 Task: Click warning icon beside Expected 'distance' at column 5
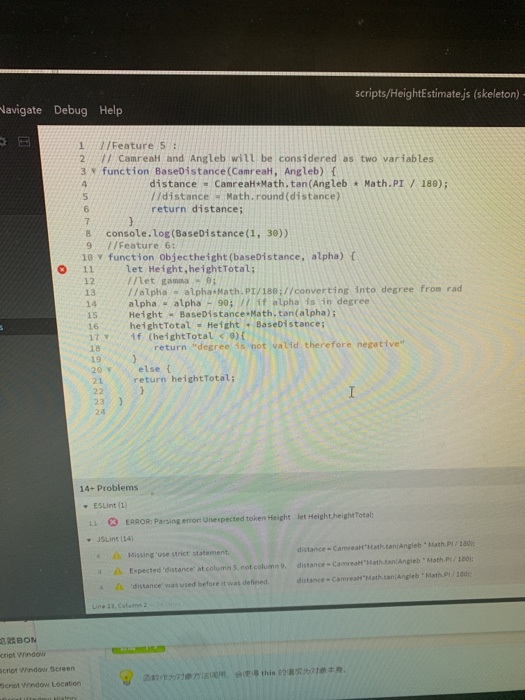(x=118, y=571)
